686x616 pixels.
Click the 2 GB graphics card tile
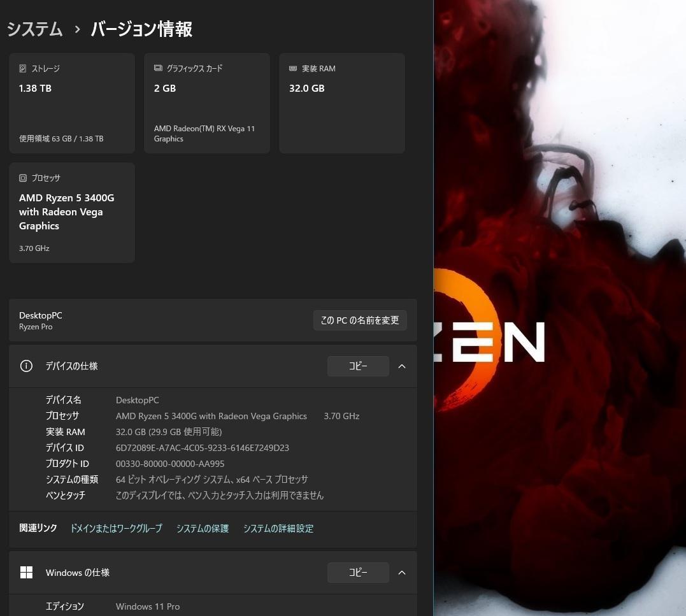click(x=206, y=103)
